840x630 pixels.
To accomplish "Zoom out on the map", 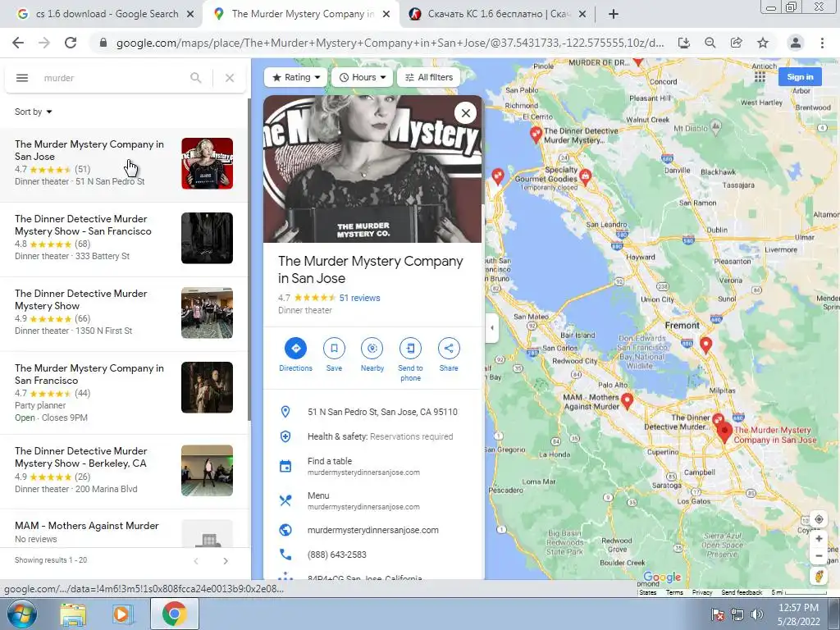I will pyautogui.click(x=819, y=555).
